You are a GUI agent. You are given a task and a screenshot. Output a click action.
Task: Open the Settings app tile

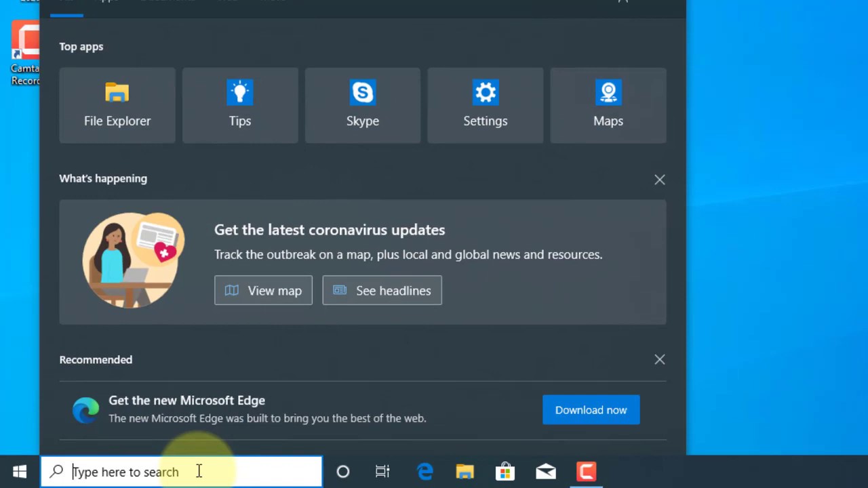pyautogui.click(x=486, y=105)
